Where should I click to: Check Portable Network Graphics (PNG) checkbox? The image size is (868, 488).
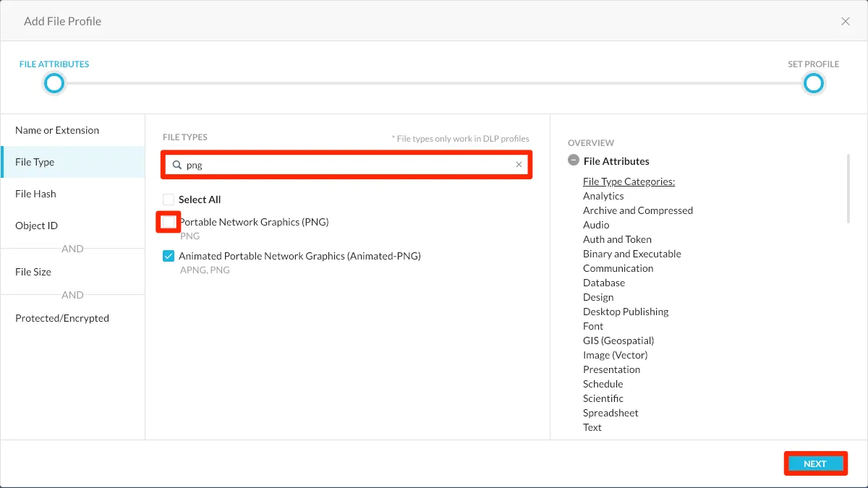coord(169,222)
